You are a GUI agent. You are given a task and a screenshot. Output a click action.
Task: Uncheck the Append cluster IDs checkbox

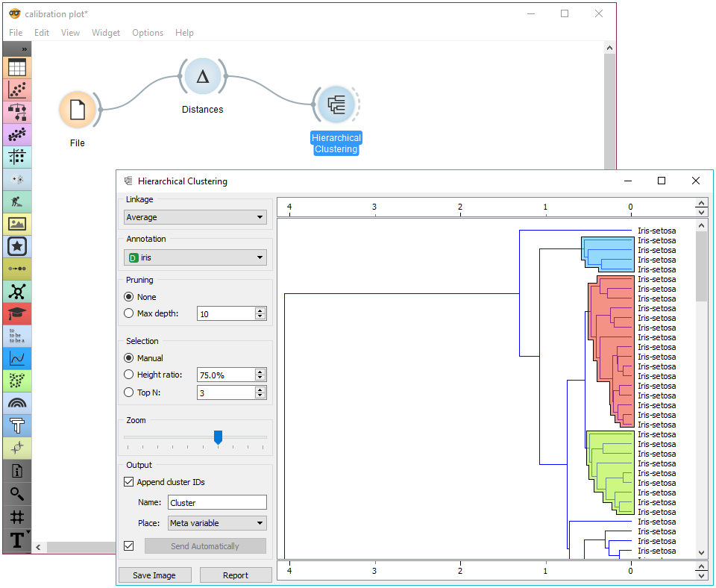tap(129, 482)
